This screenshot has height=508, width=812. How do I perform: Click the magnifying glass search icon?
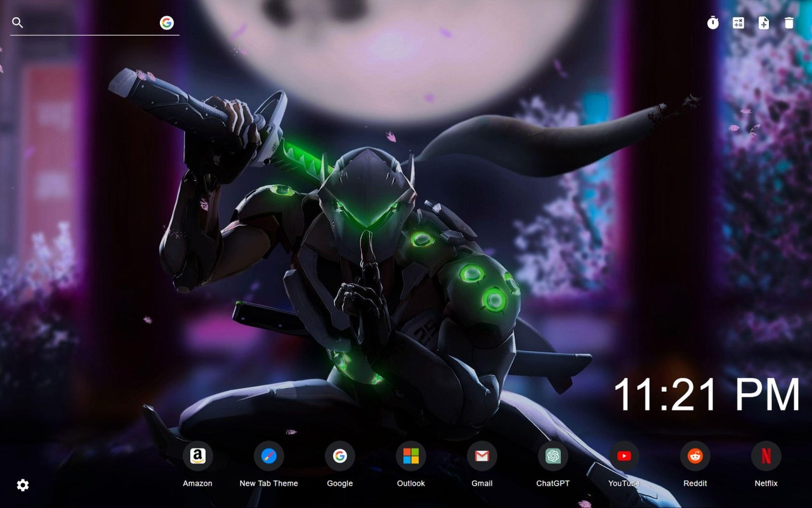pos(17,22)
